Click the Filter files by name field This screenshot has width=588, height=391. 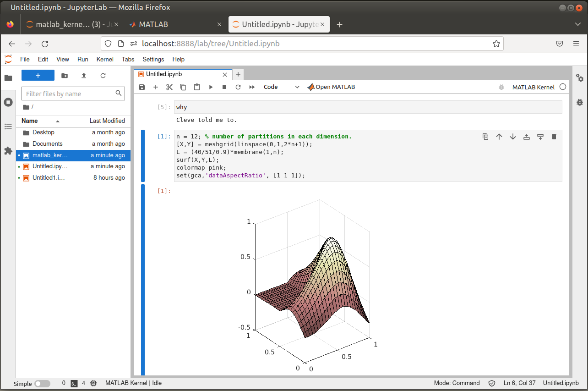(69, 94)
